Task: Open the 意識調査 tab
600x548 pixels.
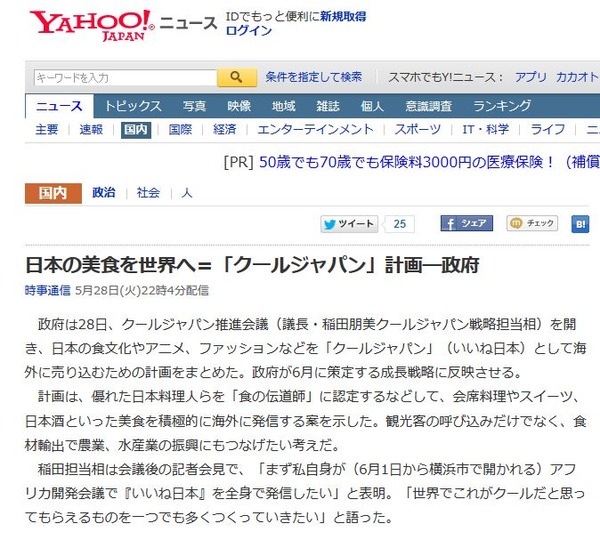Action: 429,106
